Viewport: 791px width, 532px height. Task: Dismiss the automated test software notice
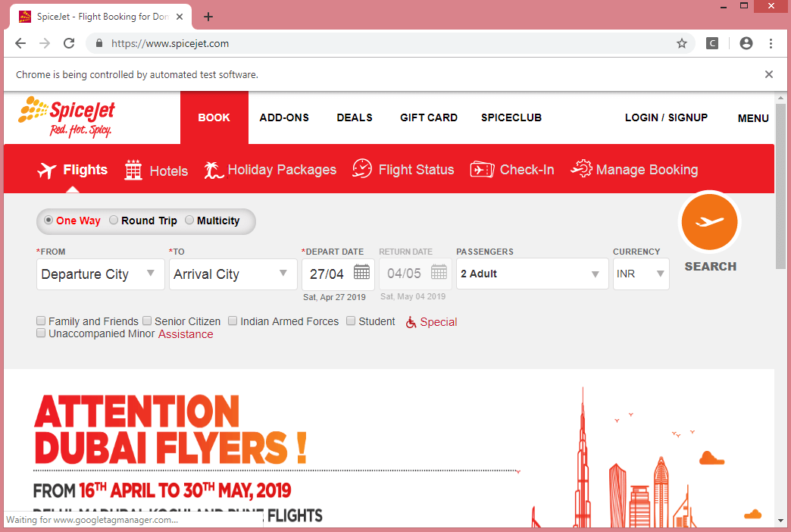tap(769, 74)
